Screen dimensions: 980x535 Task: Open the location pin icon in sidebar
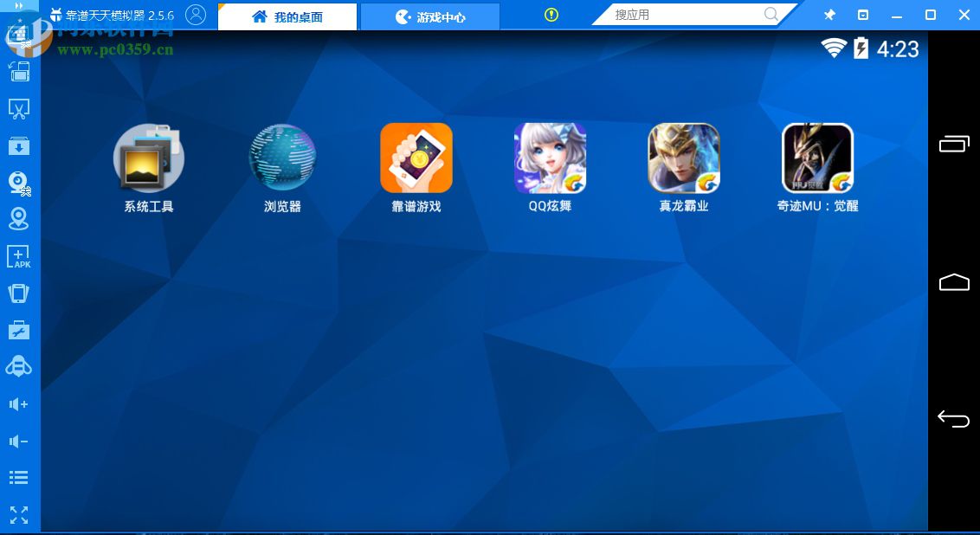19,219
